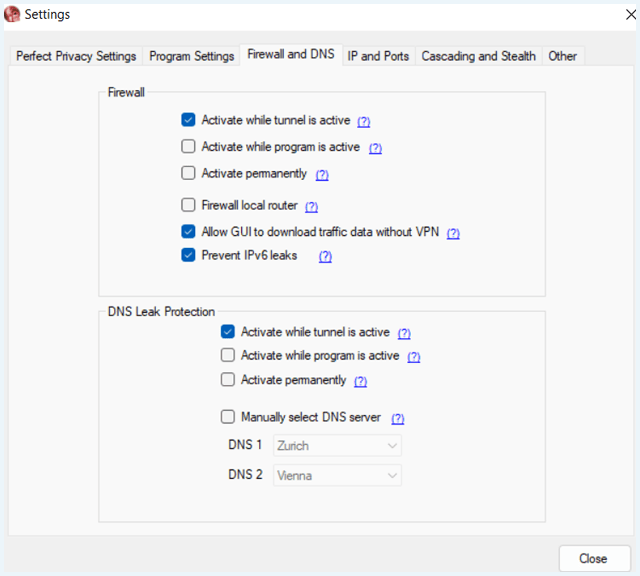Open help link for DNS Activate while tunnel is active
This screenshot has width=640, height=576.
(x=404, y=334)
